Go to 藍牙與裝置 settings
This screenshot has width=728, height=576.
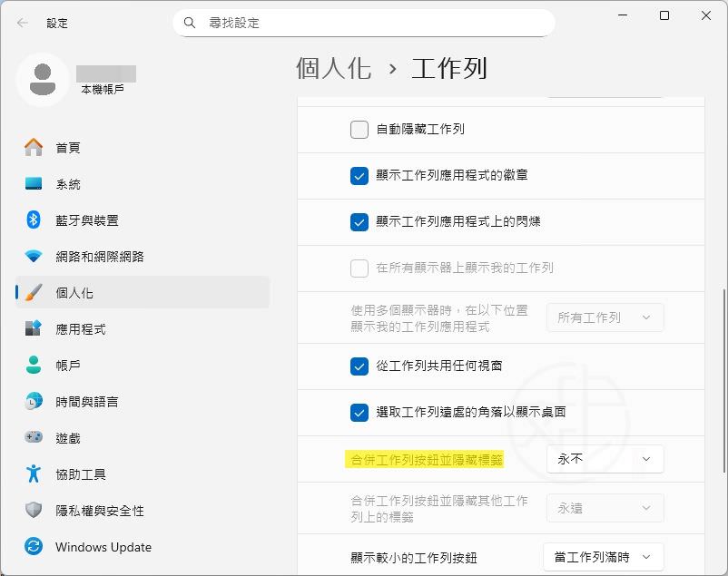[143, 220]
